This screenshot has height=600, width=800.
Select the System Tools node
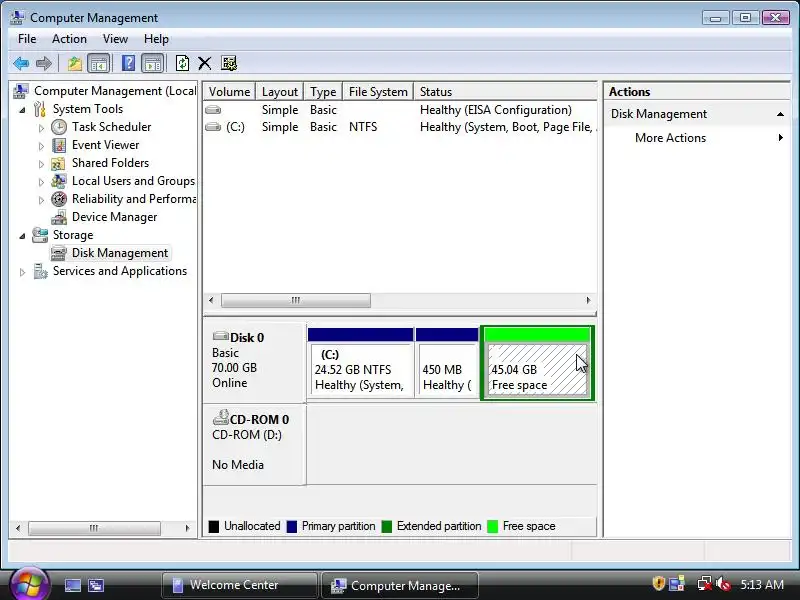[87, 109]
